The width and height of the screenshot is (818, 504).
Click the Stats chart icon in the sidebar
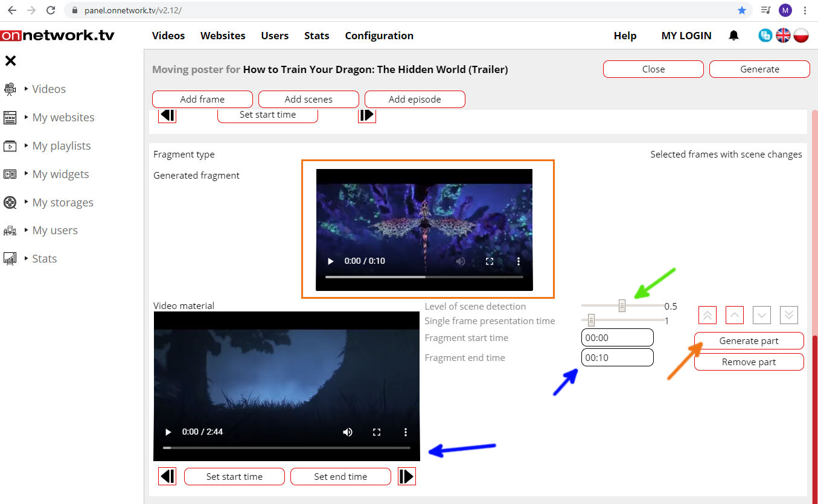pos(10,259)
